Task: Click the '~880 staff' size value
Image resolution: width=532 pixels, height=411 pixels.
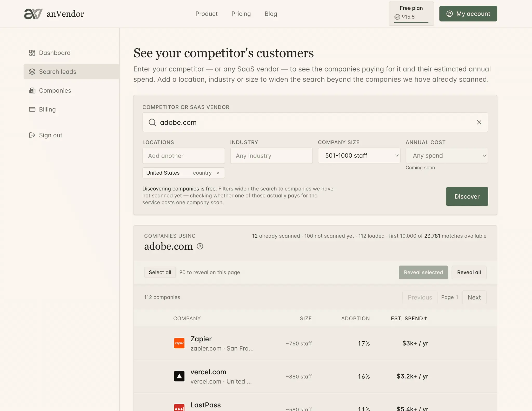Action: coord(299,376)
